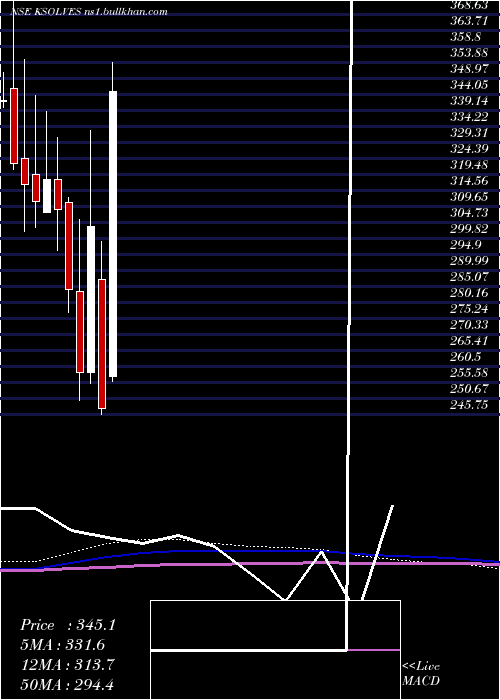Click the 270.33 price axis label
500x700 pixels.
click(x=469, y=325)
